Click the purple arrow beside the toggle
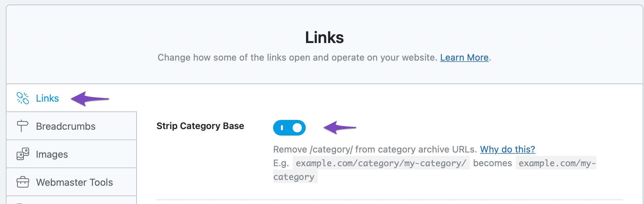This screenshot has width=644, height=204. [340, 127]
